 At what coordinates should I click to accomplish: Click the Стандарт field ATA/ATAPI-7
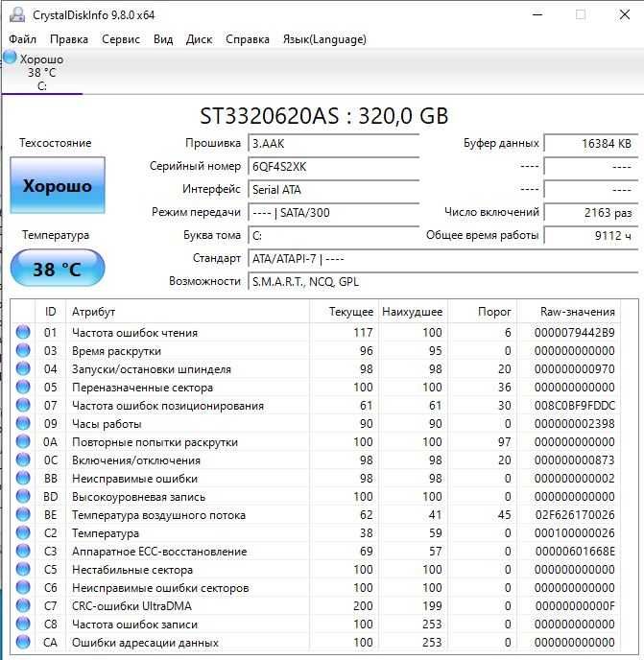(443, 258)
